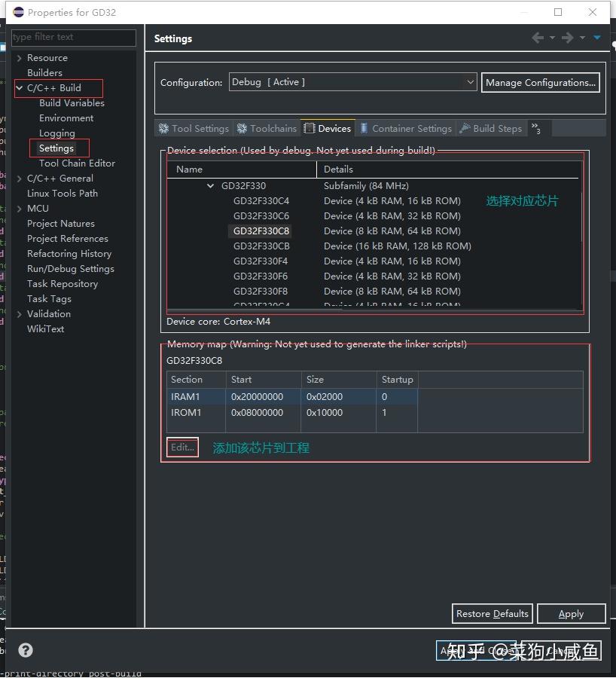Image resolution: width=616 pixels, height=678 pixels.
Task: Click the Manage Configurations button
Action: coord(540,82)
